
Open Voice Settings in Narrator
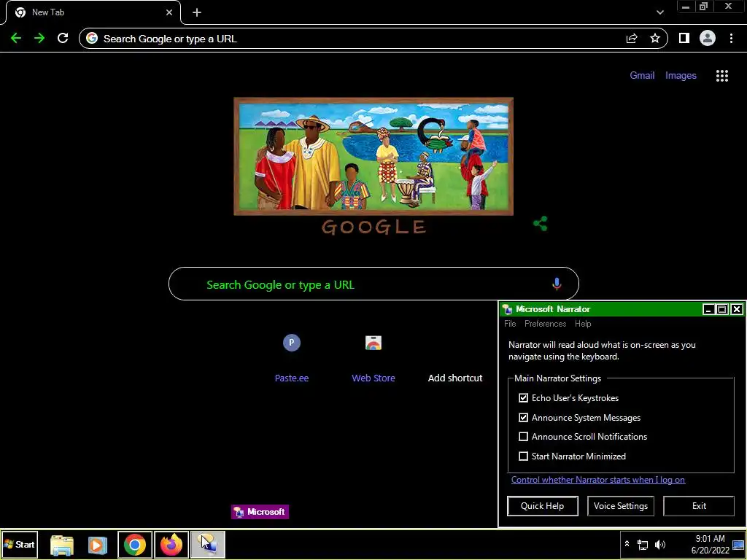(x=621, y=506)
